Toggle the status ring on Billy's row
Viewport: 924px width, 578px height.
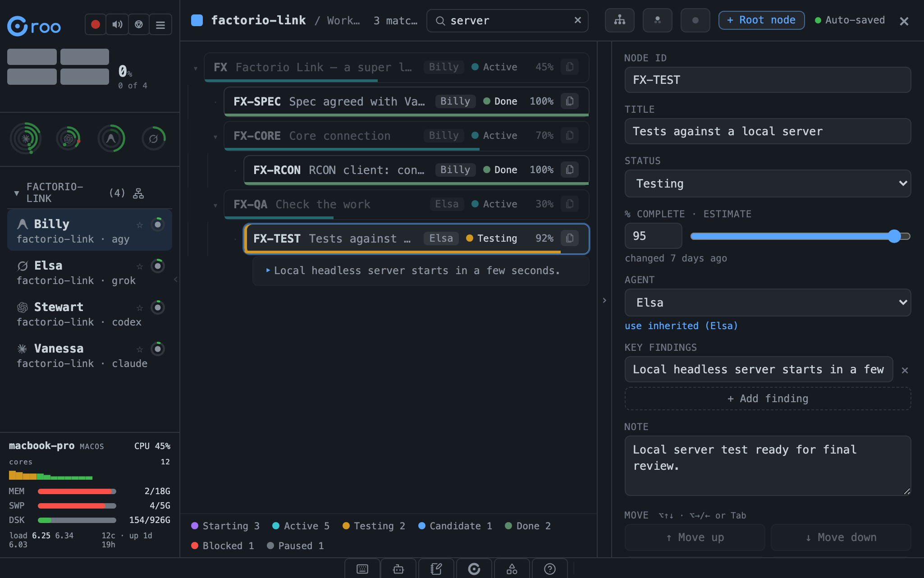click(157, 225)
